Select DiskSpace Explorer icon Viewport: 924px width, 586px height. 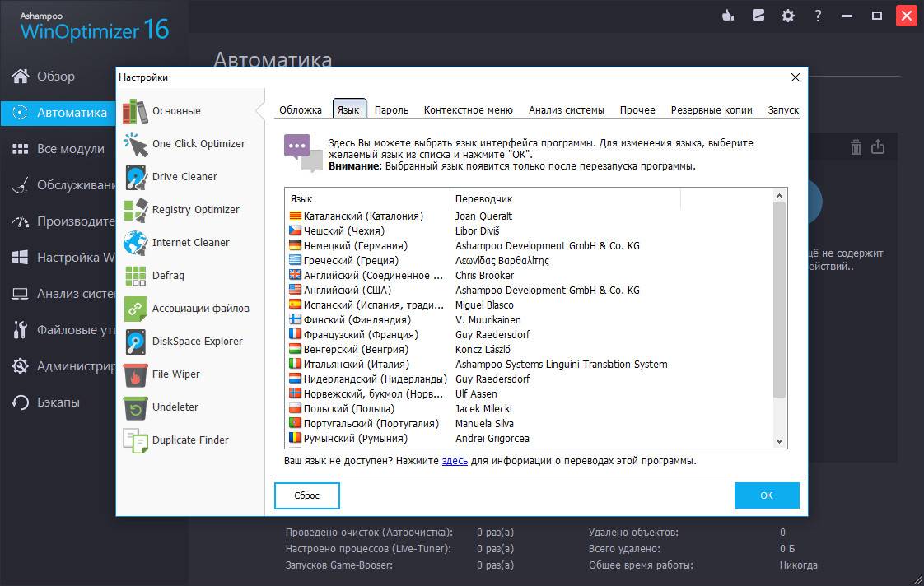pos(135,342)
